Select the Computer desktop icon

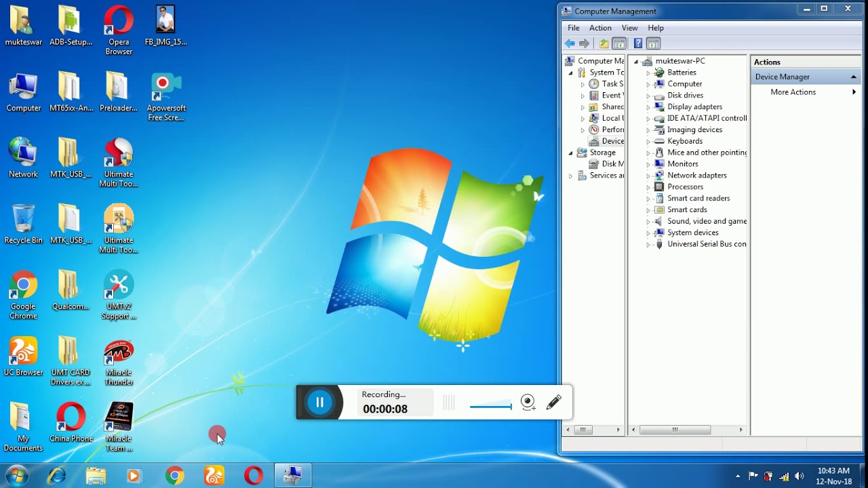click(x=23, y=92)
